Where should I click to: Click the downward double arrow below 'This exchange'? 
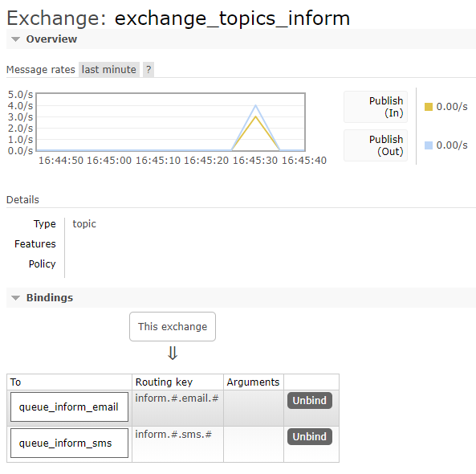[x=173, y=353]
